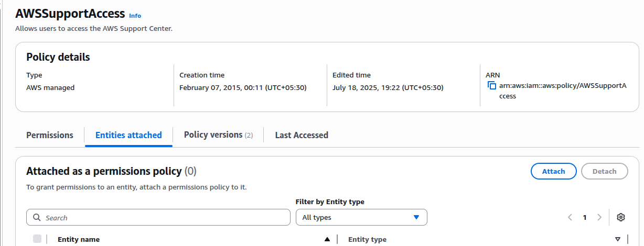Click the Detach button

[605, 171]
